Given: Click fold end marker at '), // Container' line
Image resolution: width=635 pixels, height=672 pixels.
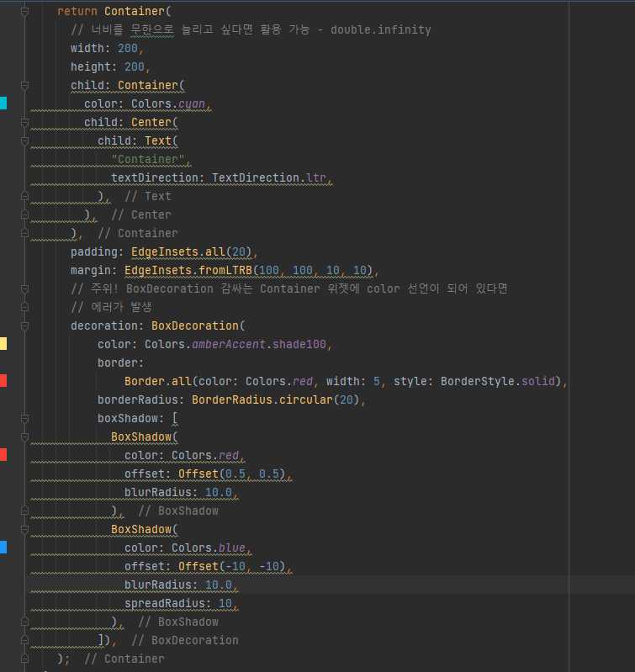Looking at the screenshot, I should pyautogui.click(x=25, y=233).
